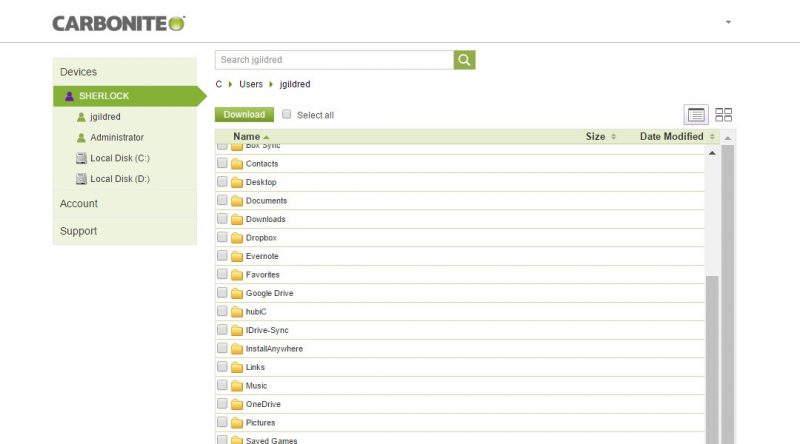Open the Local Disk (C:) link
Screen dimensions: 800x444
(x=120, y=158)
